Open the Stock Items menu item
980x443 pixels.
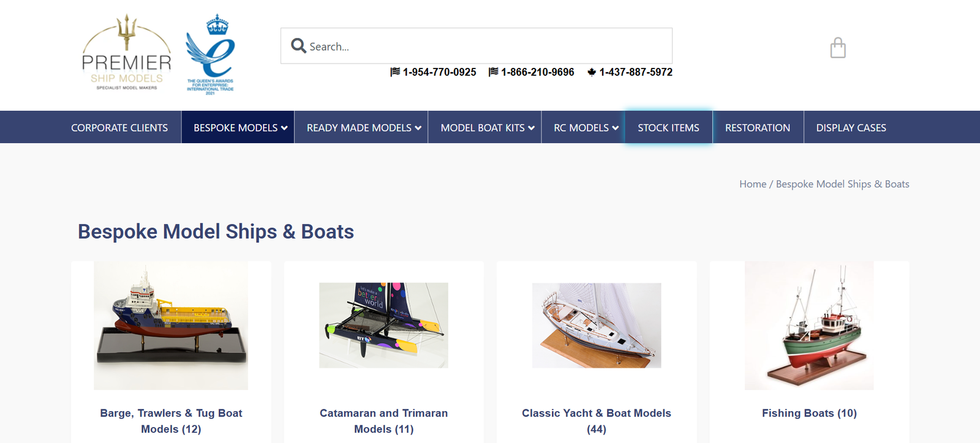(668, 127)
